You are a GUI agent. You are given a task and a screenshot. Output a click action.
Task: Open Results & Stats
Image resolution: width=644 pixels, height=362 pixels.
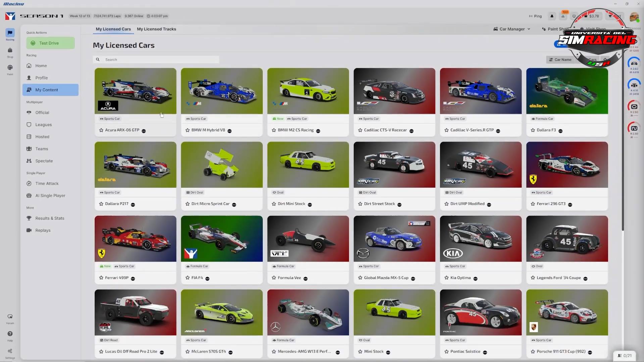point(50,218)
